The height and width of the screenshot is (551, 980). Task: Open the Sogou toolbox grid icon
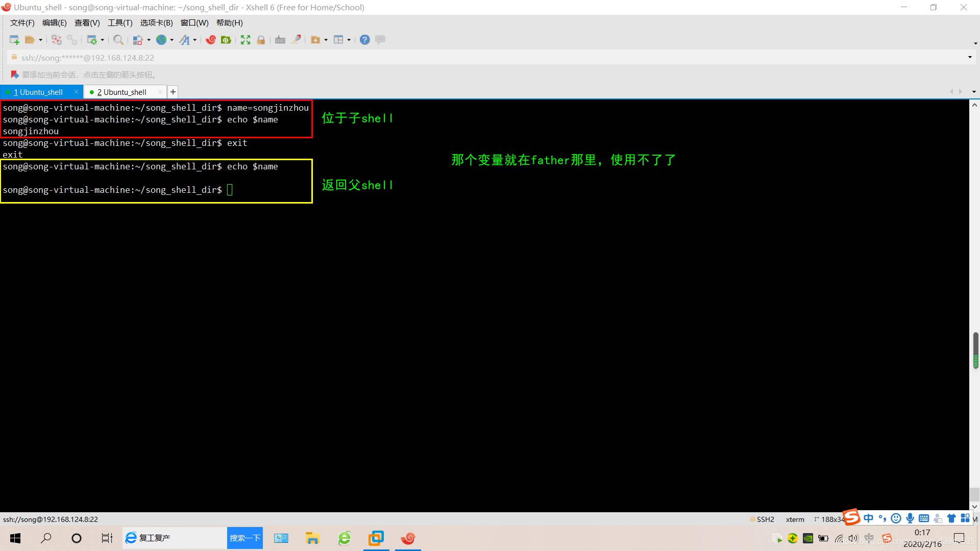pyautogui.click(x=965, y=518)
